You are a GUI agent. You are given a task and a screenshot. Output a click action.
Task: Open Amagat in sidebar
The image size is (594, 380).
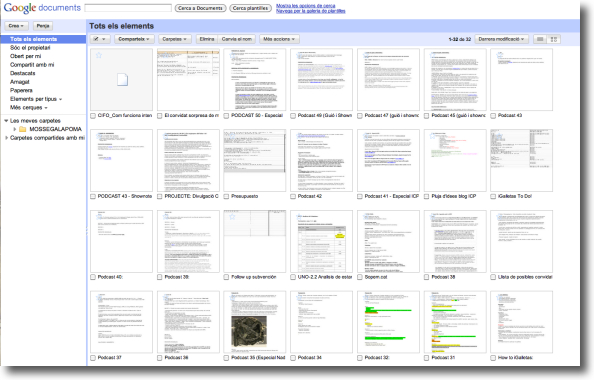click(x=20, y=82)
